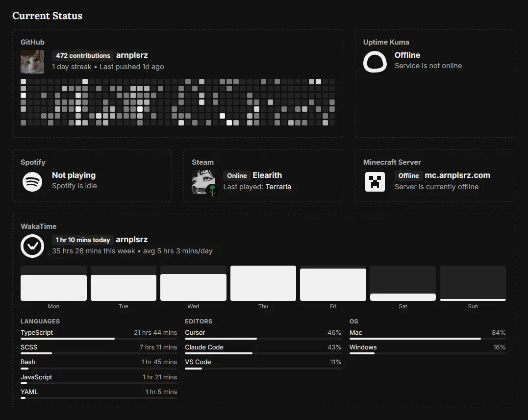Viewport: 528px width, 420px height.
Task: Click the 7 hrs 11 mins value
Action: click(x=158, y=347)
